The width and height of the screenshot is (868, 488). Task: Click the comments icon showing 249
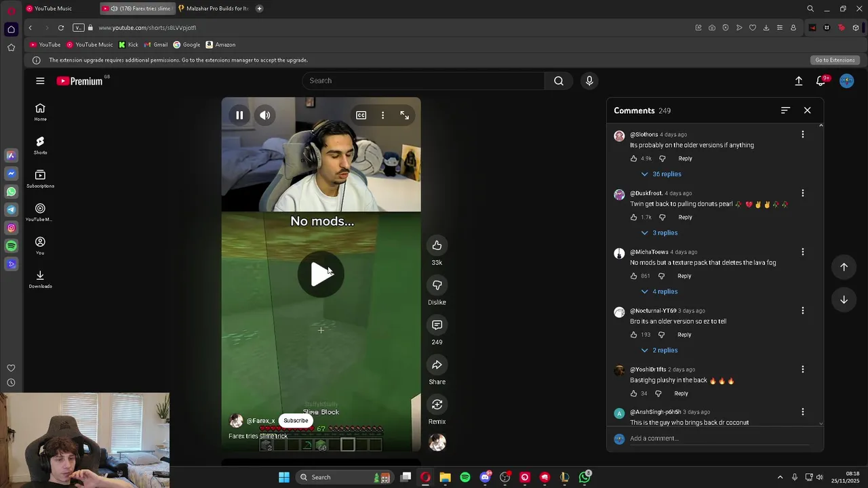click(x=437, y=325)
